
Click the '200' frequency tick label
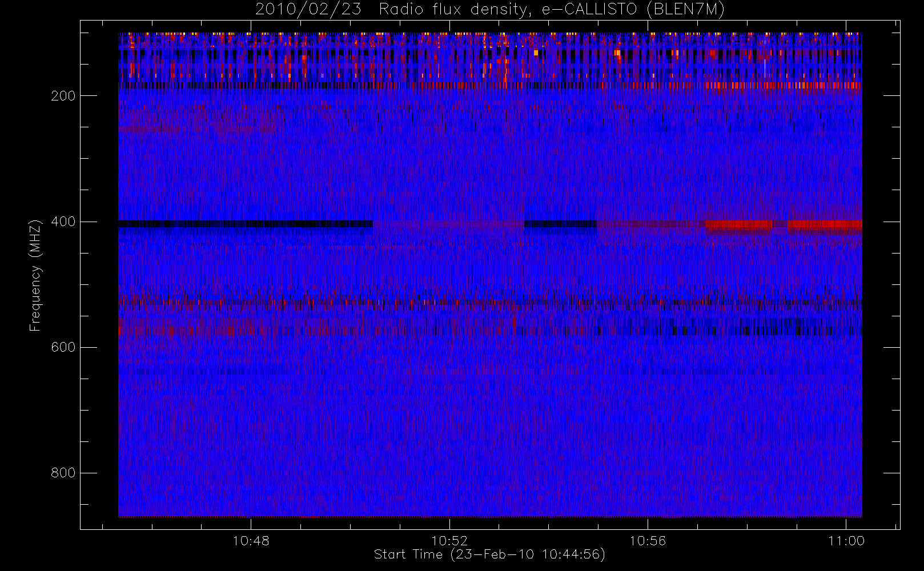(x=63, y=96)
